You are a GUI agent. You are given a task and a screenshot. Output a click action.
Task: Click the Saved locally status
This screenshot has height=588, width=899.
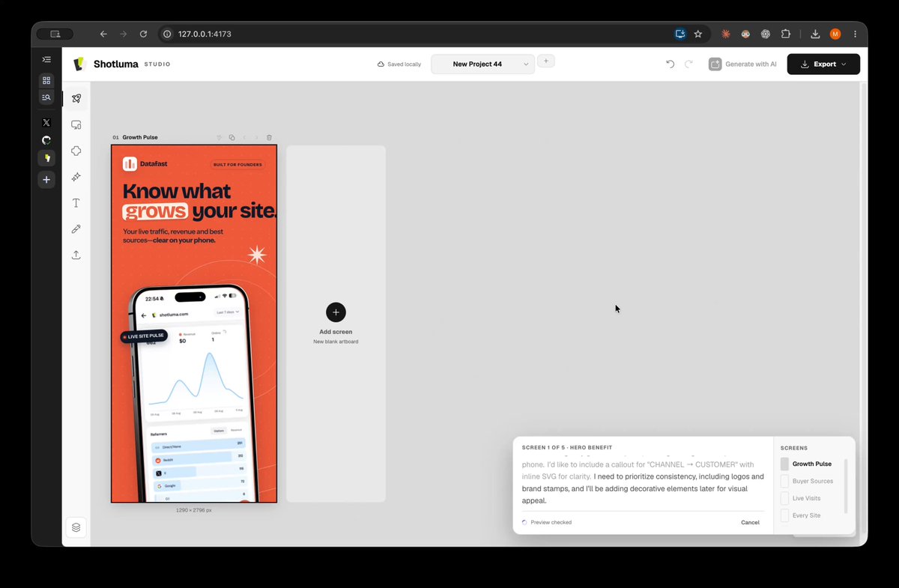click(x=399, y=64)
